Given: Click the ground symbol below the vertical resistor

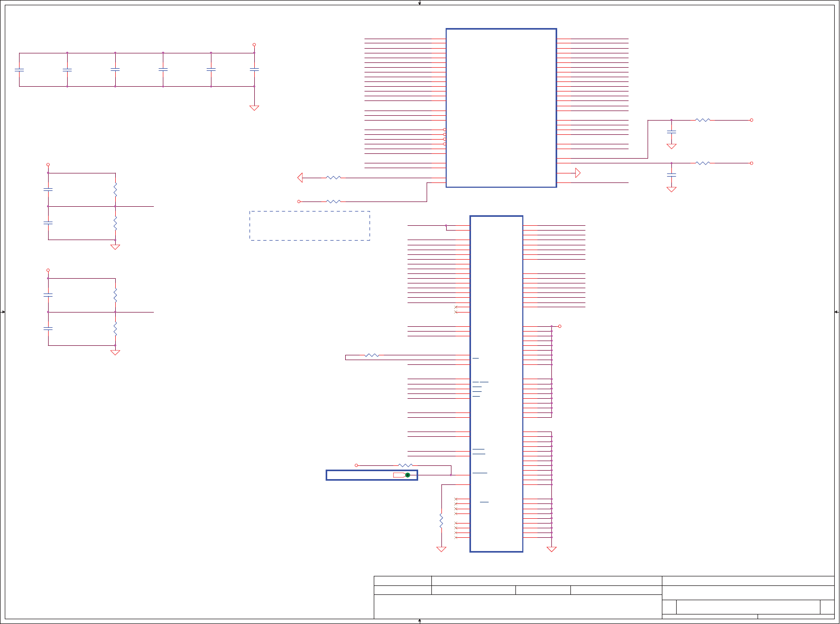Looking at the screenshot, I should coord(441,549).
